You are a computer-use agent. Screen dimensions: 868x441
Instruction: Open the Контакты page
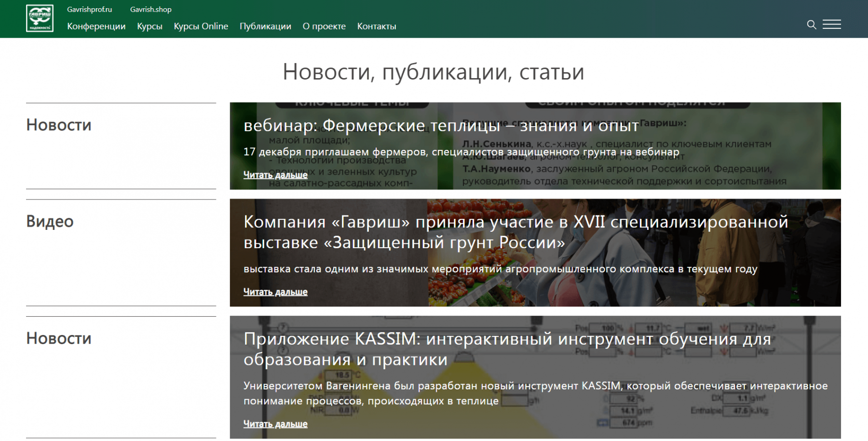coord(377,27)
